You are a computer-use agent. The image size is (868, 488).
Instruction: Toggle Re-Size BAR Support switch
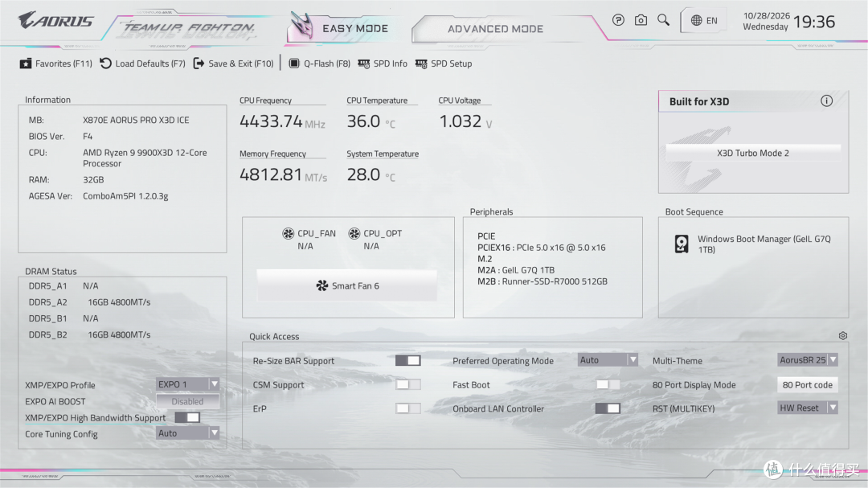point(408,361)
